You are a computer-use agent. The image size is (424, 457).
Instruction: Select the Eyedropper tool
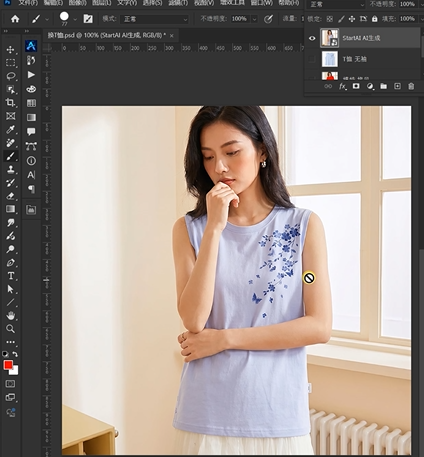10,129
